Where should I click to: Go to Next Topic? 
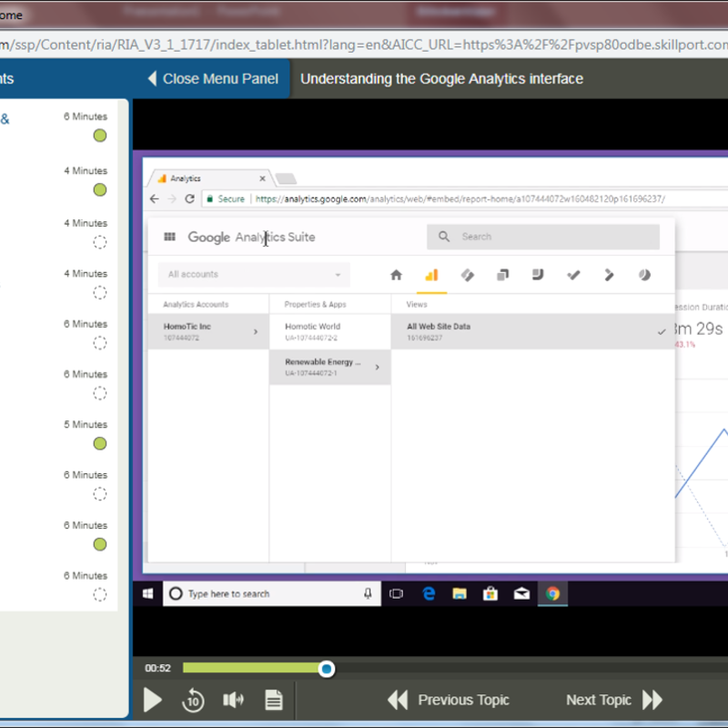(x=614, y=700)
